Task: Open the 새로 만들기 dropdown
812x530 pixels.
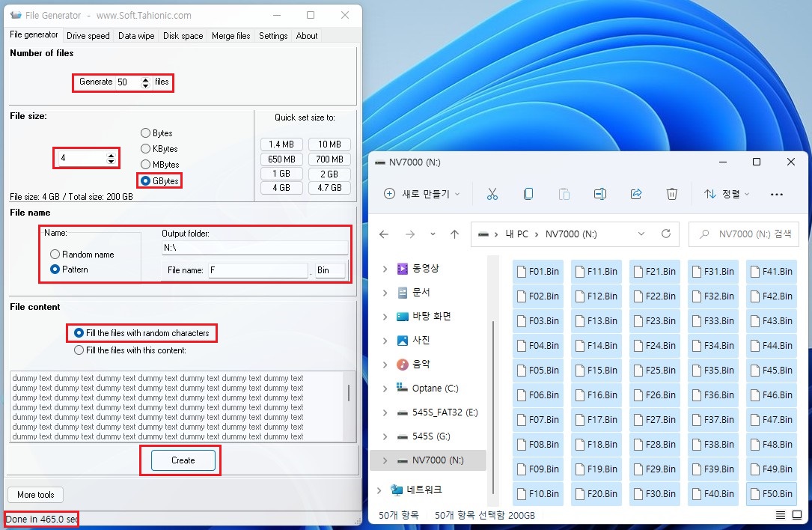Action: (x=421, y=194)
